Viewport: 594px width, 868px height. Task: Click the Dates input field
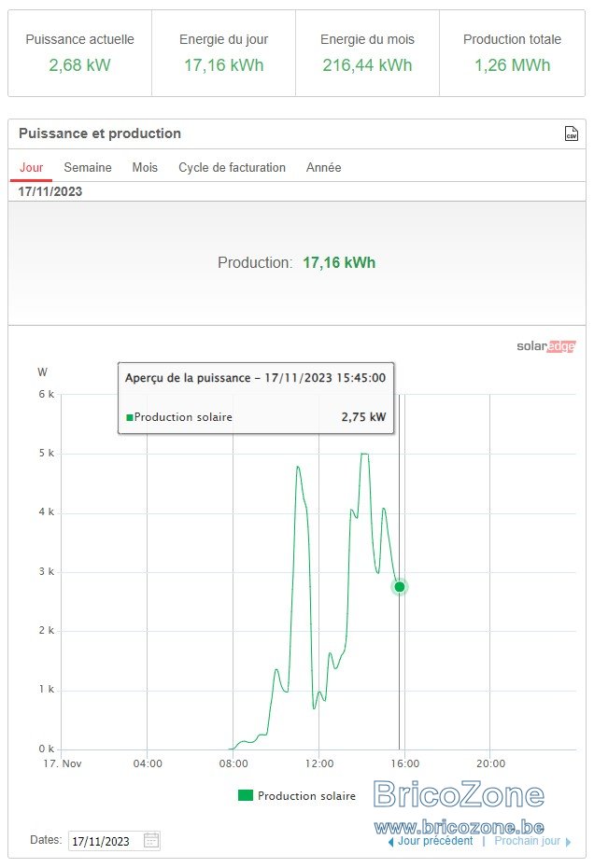[114, 841]
